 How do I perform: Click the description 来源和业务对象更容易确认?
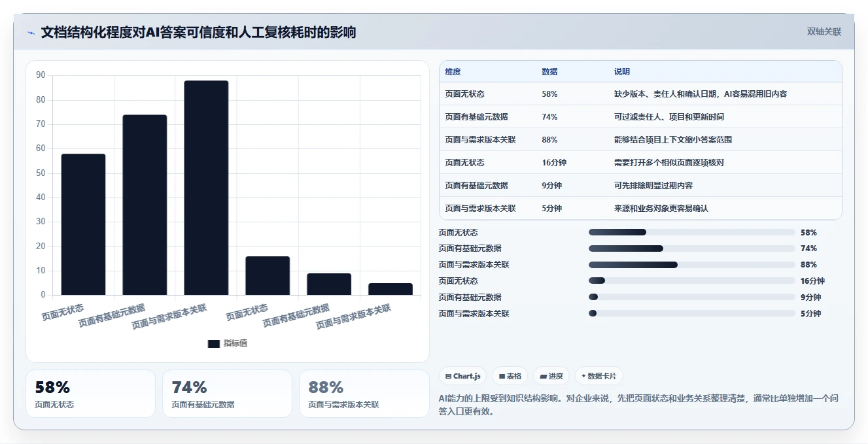[x=661, y=209]
